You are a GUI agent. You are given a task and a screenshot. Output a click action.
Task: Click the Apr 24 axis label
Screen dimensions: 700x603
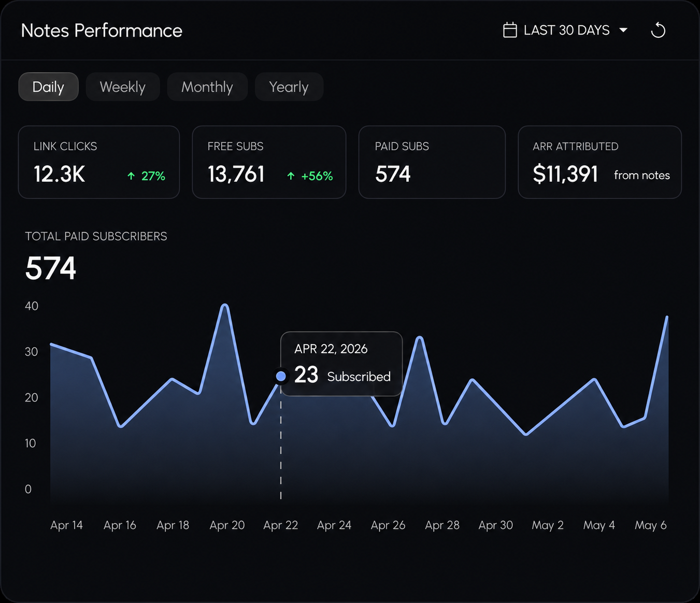coord(334,525)
